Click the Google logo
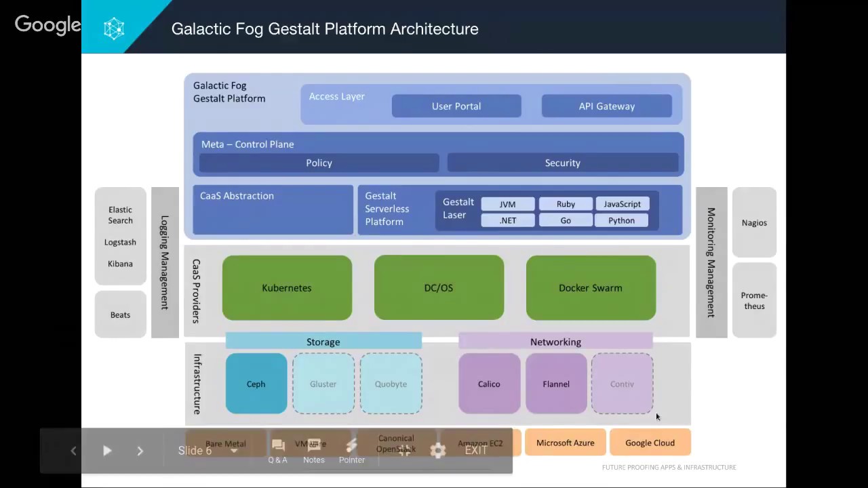This screenshot has height=488, width=868. pyautogui.click(x=48, y=25)
